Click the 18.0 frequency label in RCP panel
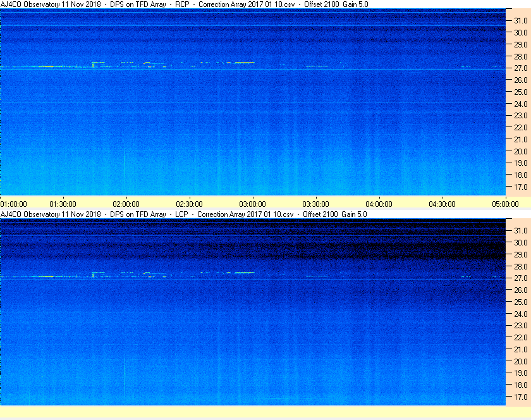 tap(521, 175)
